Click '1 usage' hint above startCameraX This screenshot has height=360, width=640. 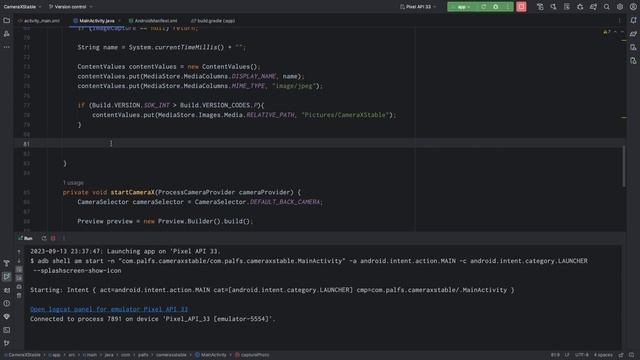(x=73, y=183)
